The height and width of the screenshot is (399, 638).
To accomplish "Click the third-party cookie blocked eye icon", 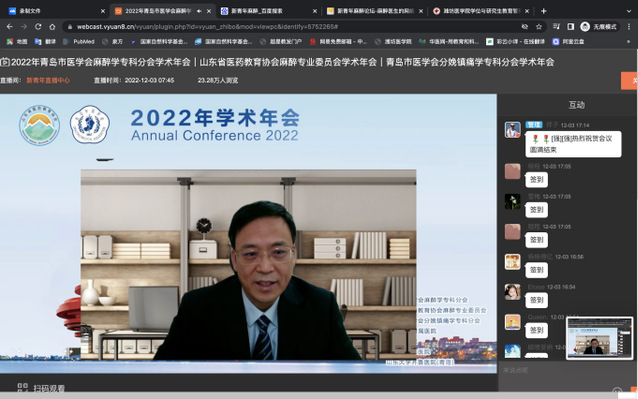I will [x=524, y=26].
